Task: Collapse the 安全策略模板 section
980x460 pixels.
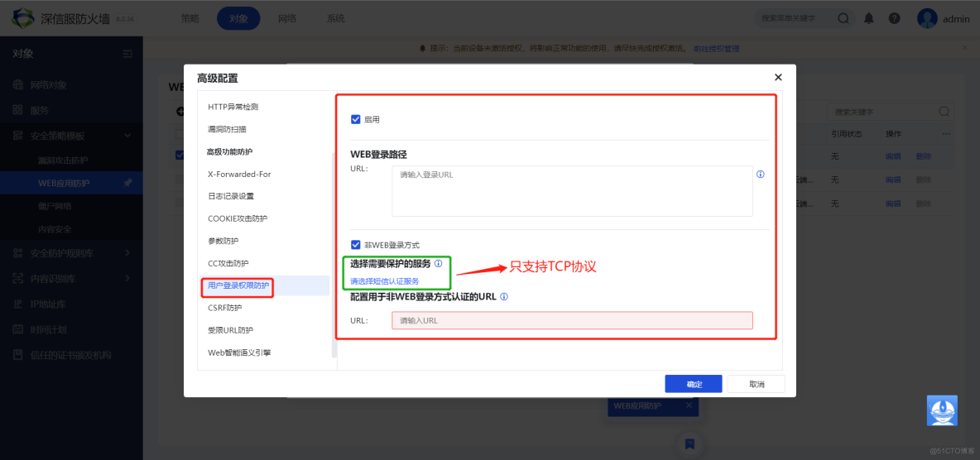Action: (127, 136)
